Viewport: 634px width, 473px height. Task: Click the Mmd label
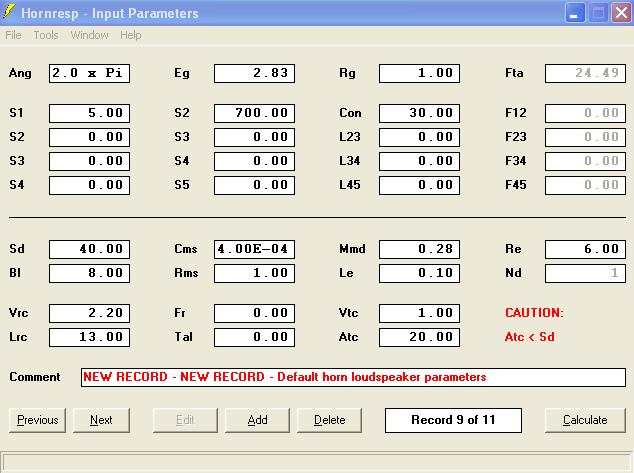352,249
